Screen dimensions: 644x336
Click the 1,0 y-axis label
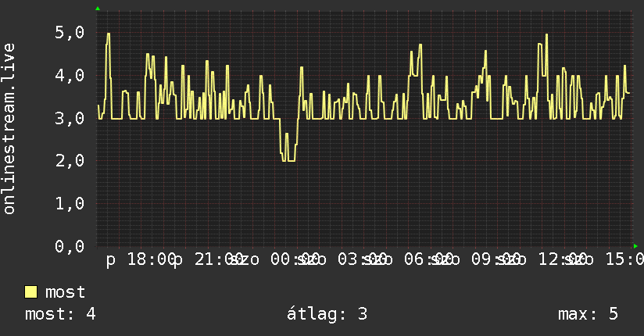(70, 203)
